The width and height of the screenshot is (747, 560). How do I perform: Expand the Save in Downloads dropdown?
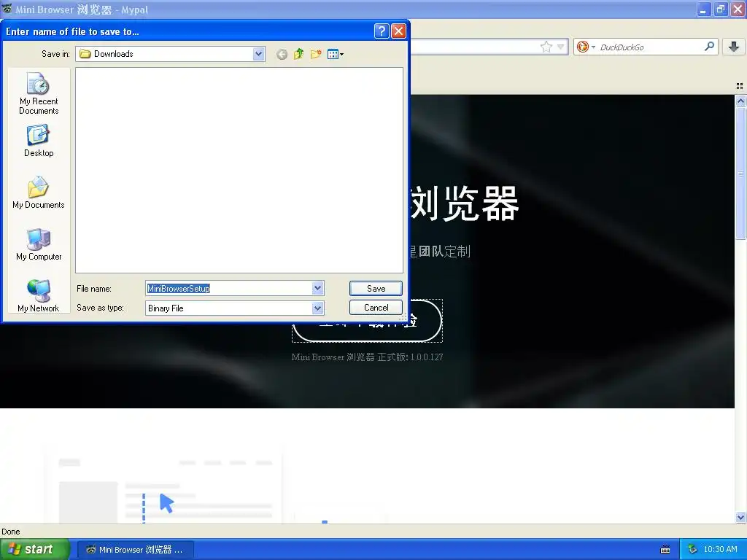[259, 54]
